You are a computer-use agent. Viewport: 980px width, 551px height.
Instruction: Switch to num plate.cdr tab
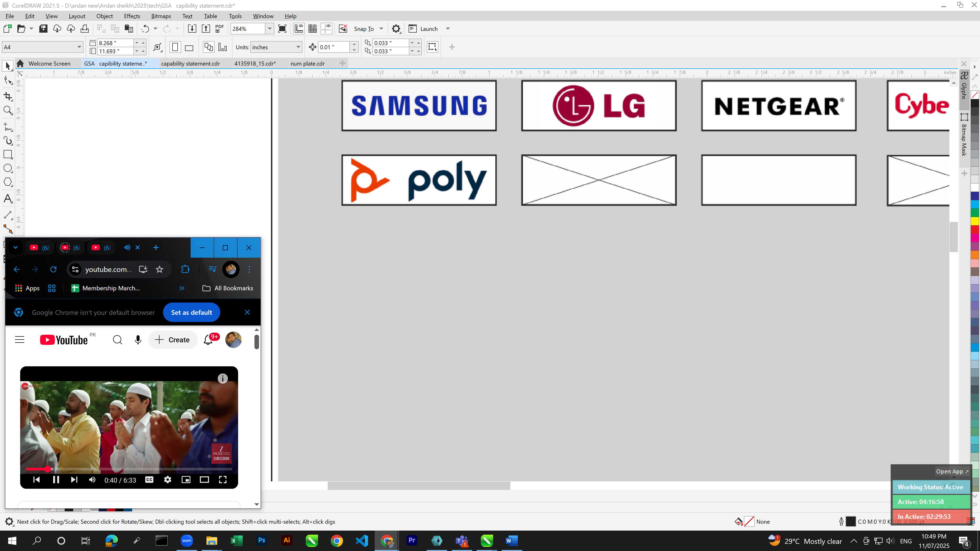point(307,64)
